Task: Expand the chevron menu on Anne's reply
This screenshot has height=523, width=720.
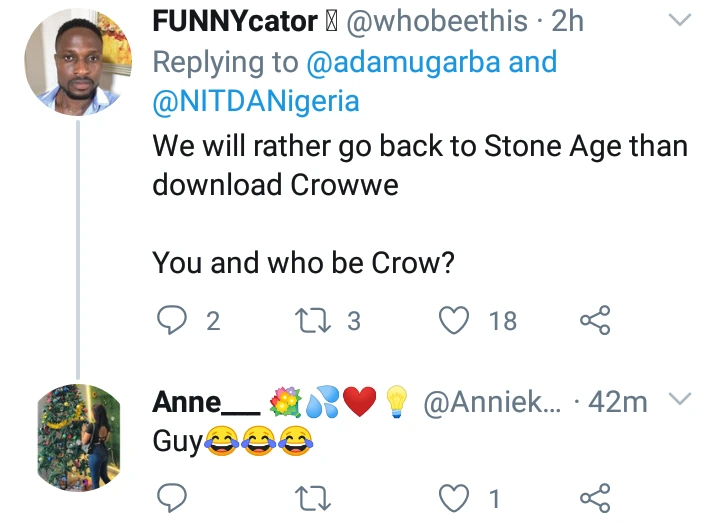Action: click(679, 402)
